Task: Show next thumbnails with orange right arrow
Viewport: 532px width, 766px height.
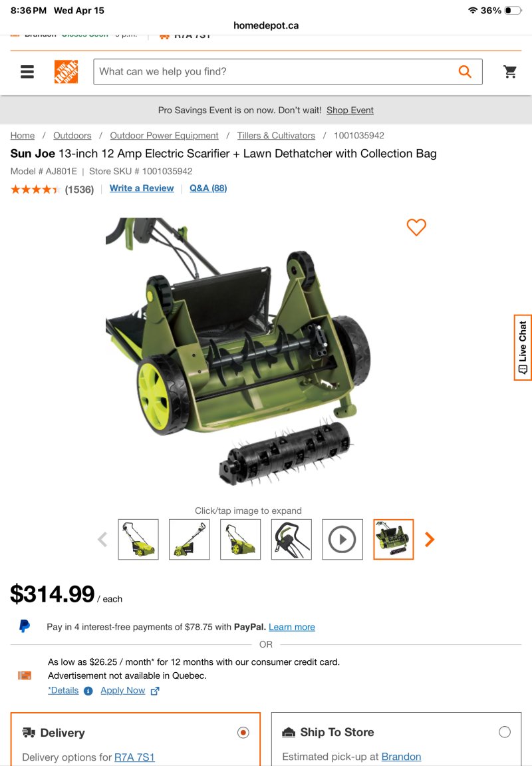Action: pos(430,539)
